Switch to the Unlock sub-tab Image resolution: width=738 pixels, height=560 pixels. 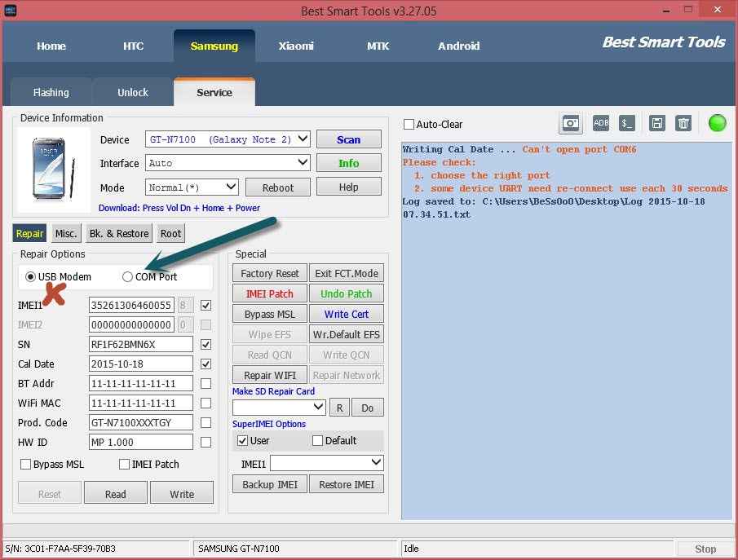pyautogui.click(x=133, y=92)
